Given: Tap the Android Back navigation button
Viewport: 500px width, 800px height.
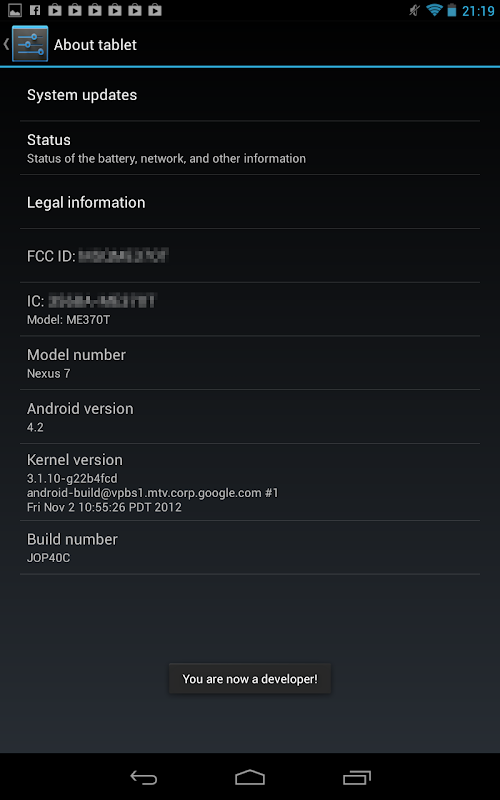Looking at the screenshot, I should coord(144,777).
